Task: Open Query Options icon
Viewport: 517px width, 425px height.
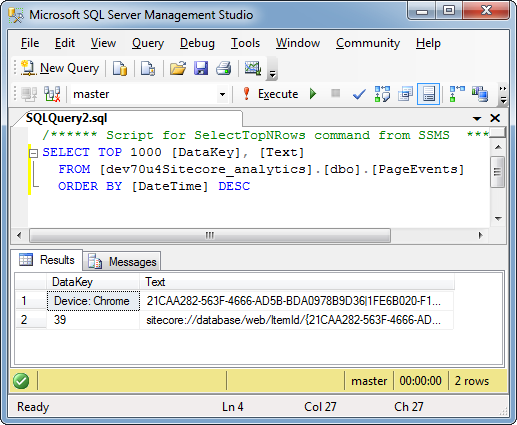Action: click(x=405, y=94)
